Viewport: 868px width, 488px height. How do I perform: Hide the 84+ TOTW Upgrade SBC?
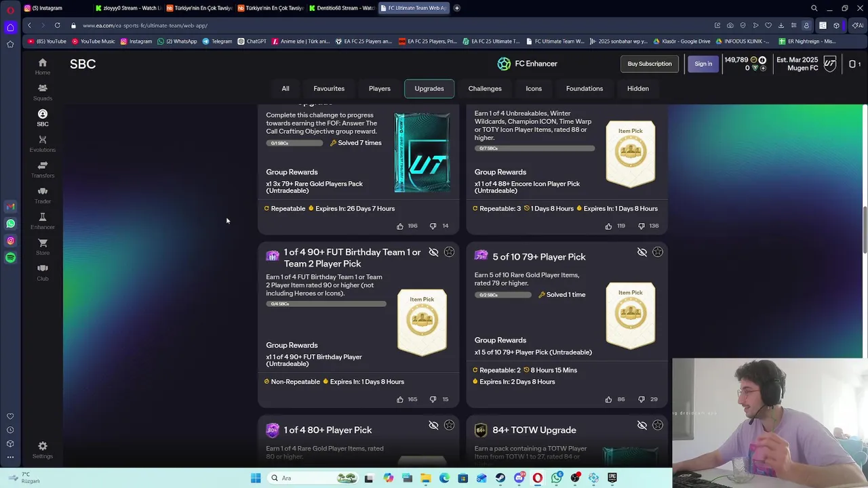click(x=642, y=425)
